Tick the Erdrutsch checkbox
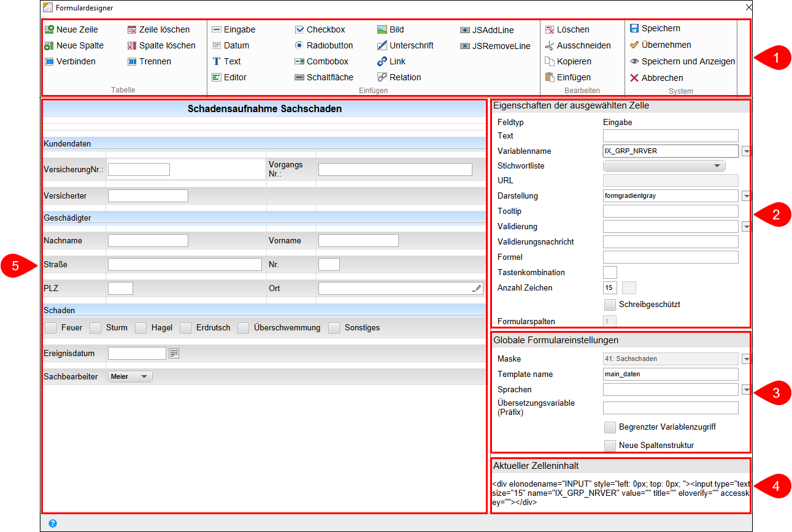This screenshot has height=532, width=792. (x=186, y=328)
